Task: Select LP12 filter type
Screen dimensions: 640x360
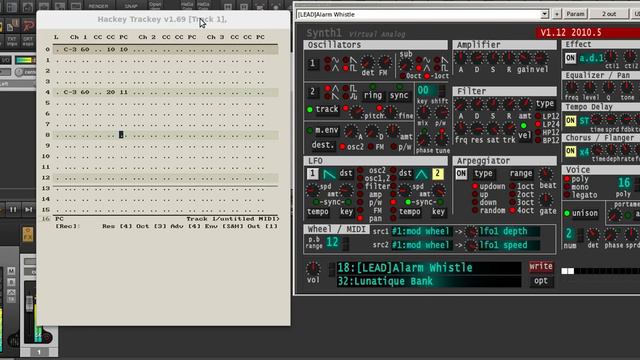Action: [538, 116]
